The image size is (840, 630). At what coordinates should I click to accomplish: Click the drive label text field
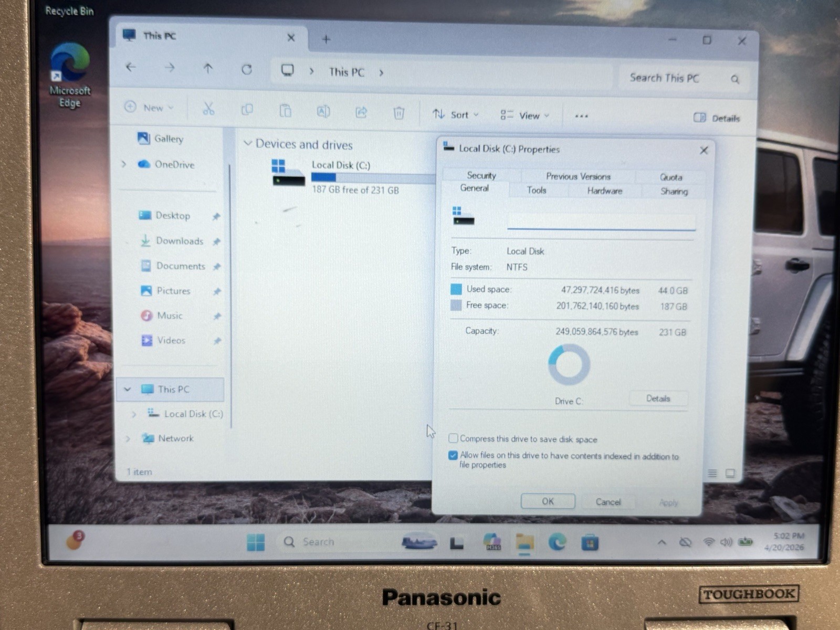point(601,222)
